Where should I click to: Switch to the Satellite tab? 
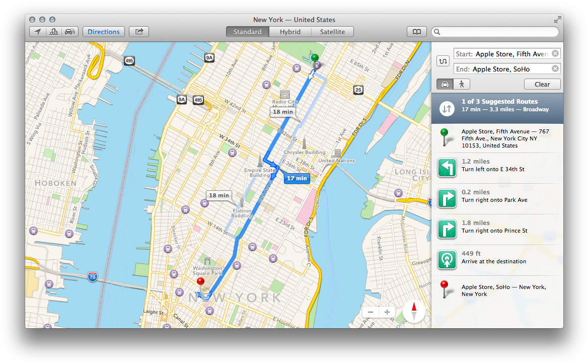[x=333, y=31]
